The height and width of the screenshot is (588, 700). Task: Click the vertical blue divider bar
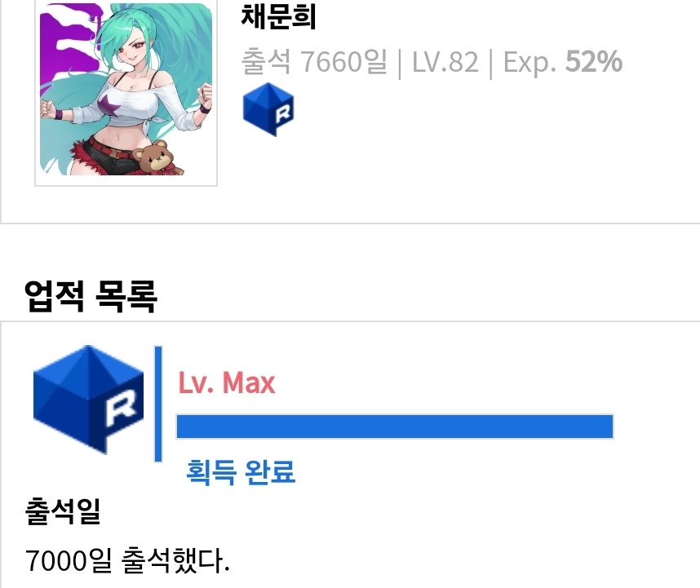coord(158,404)
